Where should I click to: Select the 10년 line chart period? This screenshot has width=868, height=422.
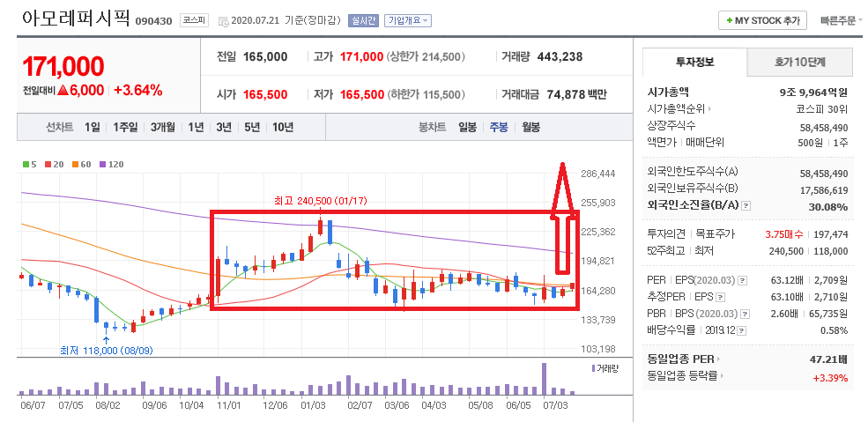click(283, 127)
